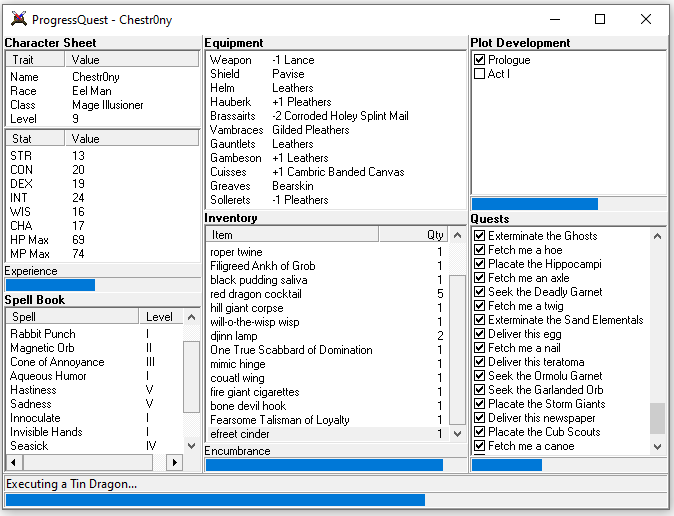Select the Cone of Annoyance spell
Image resolution: width=674 pixels, height=516 pixels.
(95, 362)
